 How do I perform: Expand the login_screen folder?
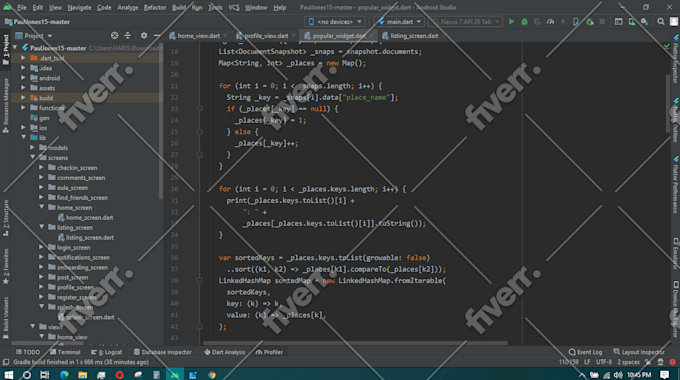[x=41, y=247]
